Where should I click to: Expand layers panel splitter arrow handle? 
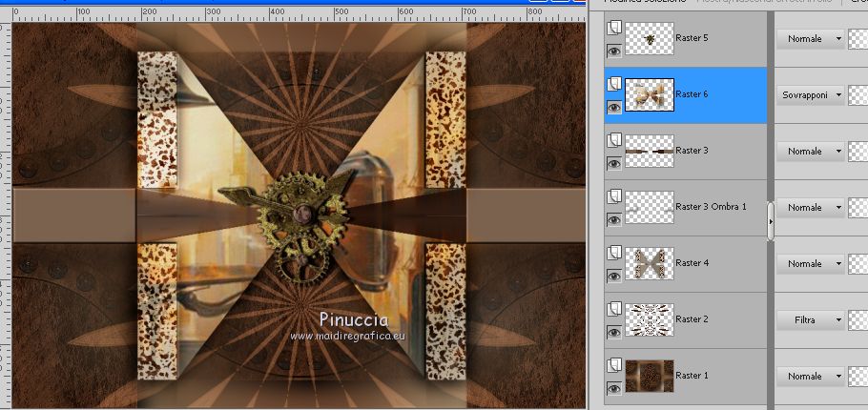click(771, 221)
